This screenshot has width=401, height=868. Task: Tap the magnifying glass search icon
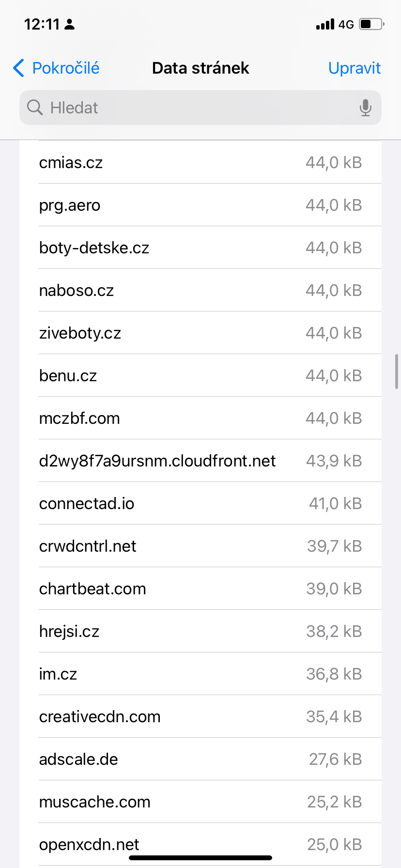(x=35, y=108)
